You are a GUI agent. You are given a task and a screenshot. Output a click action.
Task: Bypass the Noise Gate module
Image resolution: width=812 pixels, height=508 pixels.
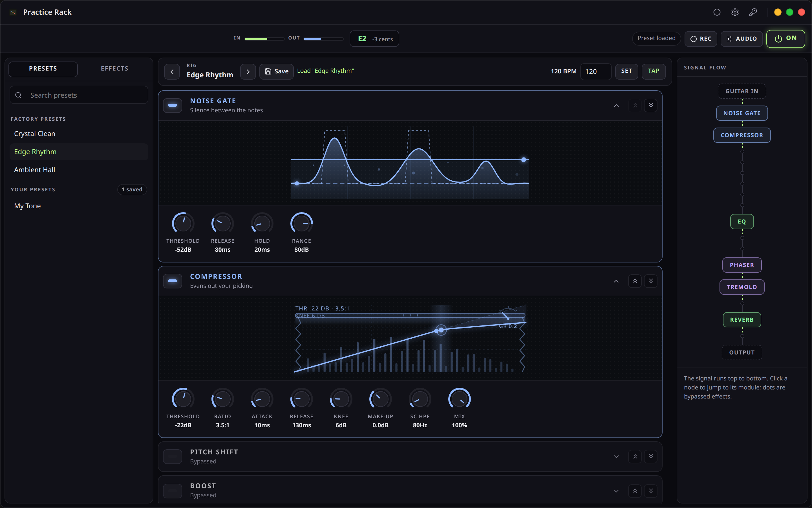coord(173,106)
